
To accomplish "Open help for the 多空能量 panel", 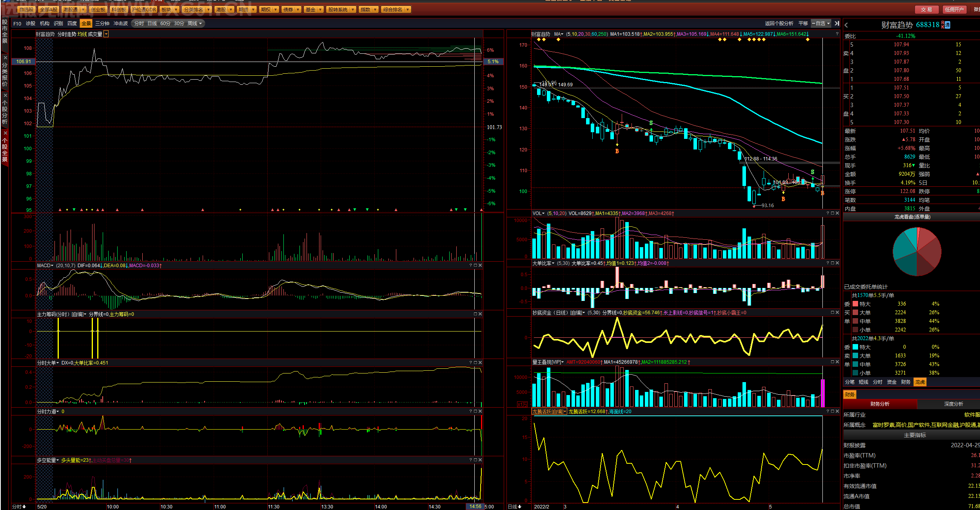I will point(471,460).
